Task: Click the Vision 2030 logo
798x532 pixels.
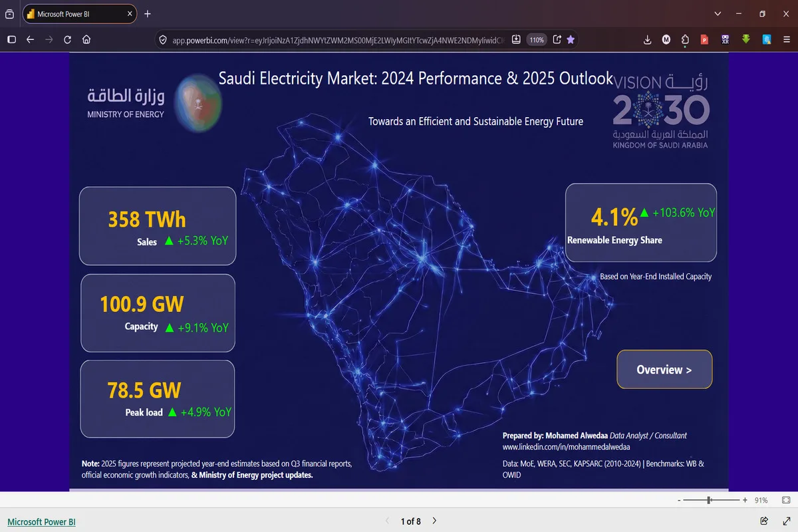Action: click(x=662, y=111)
